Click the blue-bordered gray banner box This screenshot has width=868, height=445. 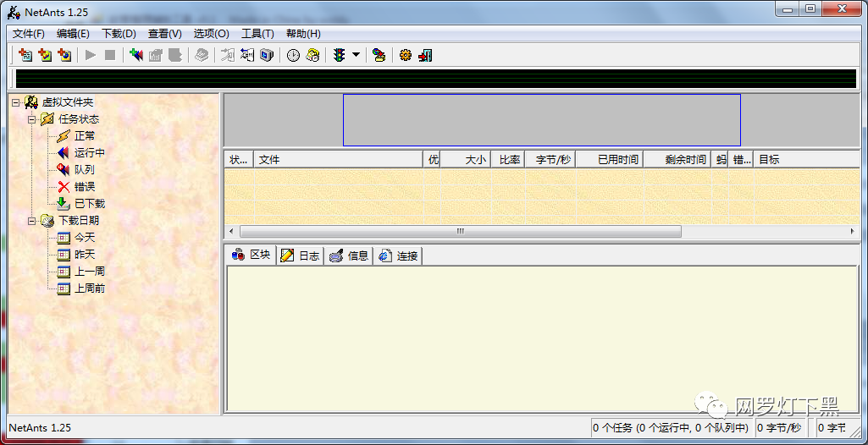(x=542, y=120)
